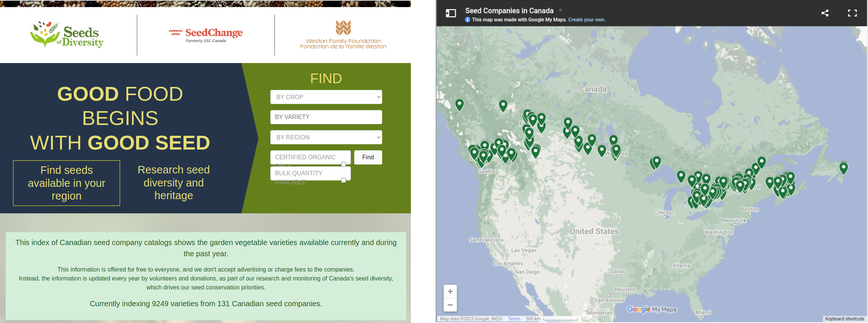Image resolution: width=868 pixels, height=323 pixels.
Task: Zoom out on the map
Action: pyautogui.click(x=450, y=305)
